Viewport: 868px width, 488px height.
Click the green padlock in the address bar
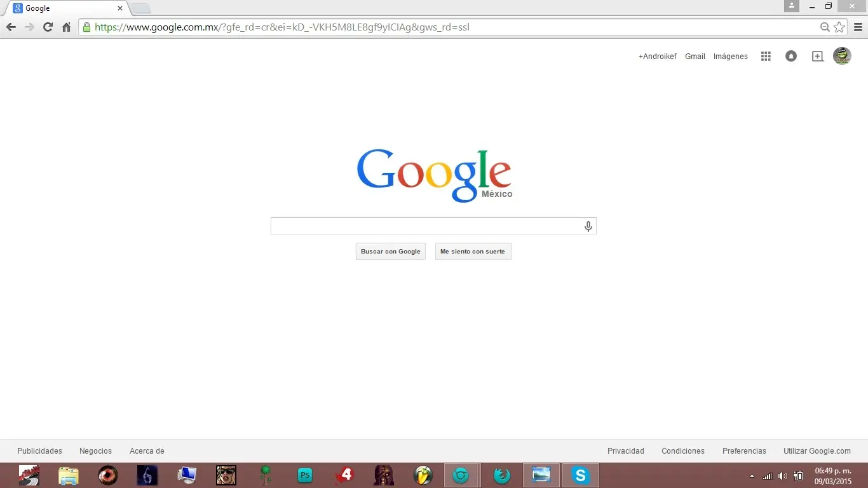(x=86, y=27)
